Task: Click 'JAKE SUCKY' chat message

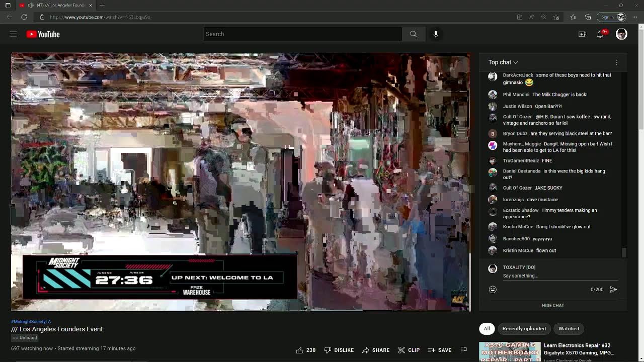Action: (x=548, y=188)
